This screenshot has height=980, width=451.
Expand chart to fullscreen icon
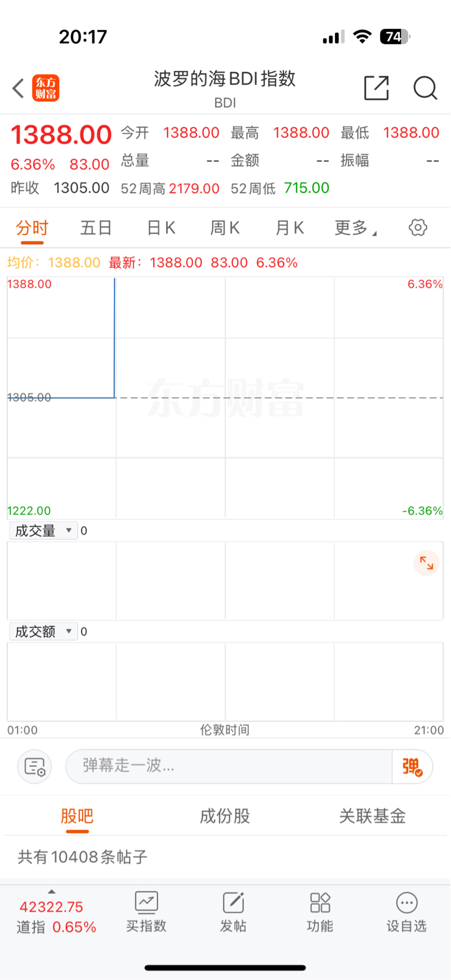pyautogui.click(x=426, y=563)
